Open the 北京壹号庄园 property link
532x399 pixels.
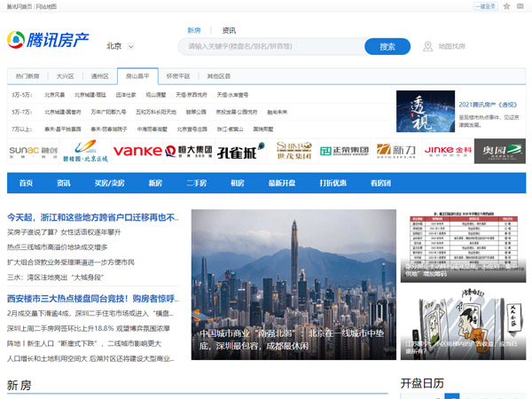coord(192,129)
